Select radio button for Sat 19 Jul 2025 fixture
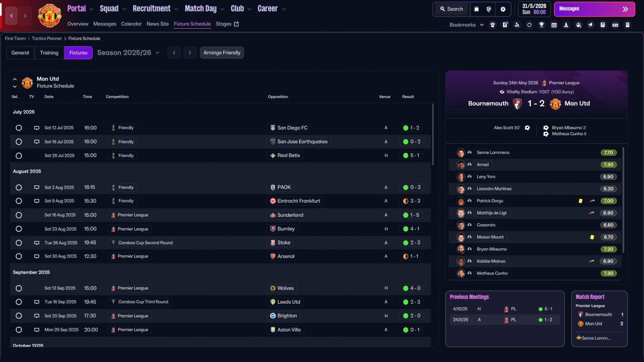 pos(19,142)
